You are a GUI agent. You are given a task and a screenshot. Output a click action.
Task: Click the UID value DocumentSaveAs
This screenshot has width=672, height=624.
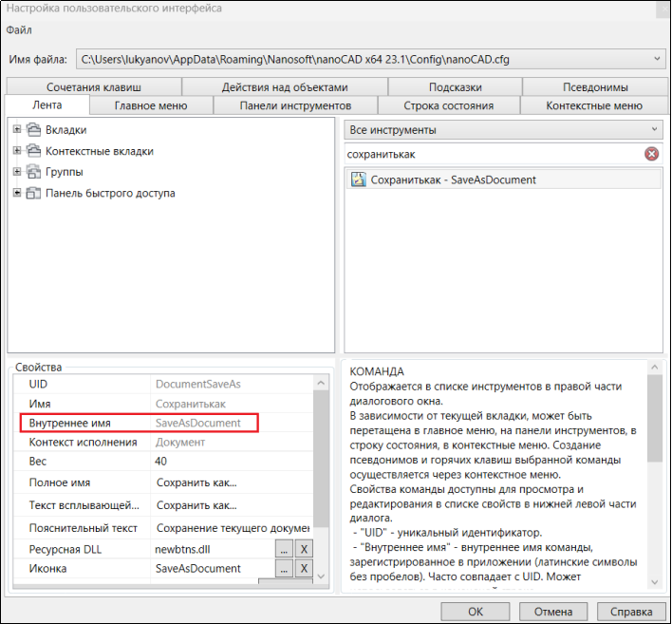pos(198,385)
